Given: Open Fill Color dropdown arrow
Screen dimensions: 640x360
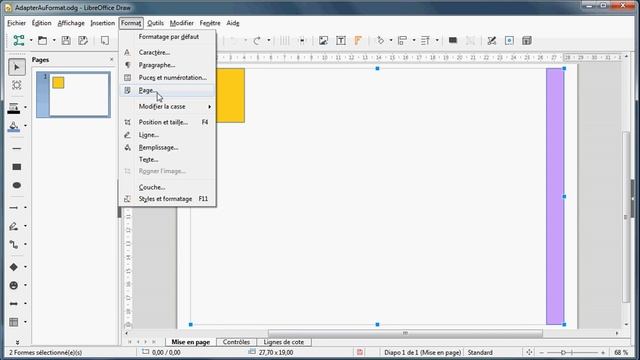Looking at the screenshot, I should pos(25,126).
